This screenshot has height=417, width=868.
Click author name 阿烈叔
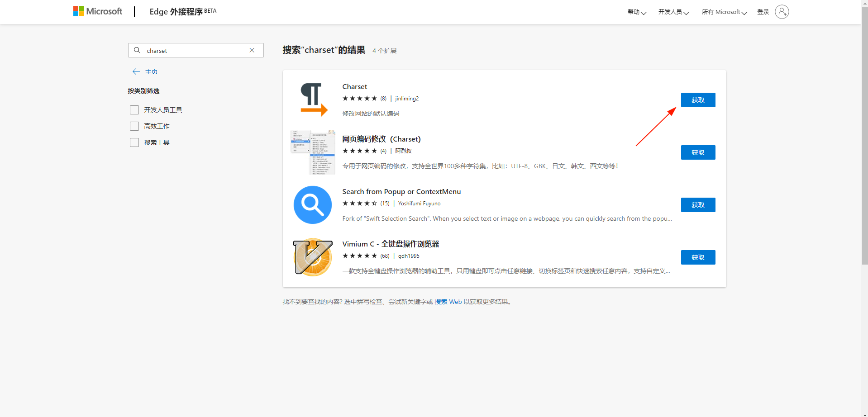[403, 151]
